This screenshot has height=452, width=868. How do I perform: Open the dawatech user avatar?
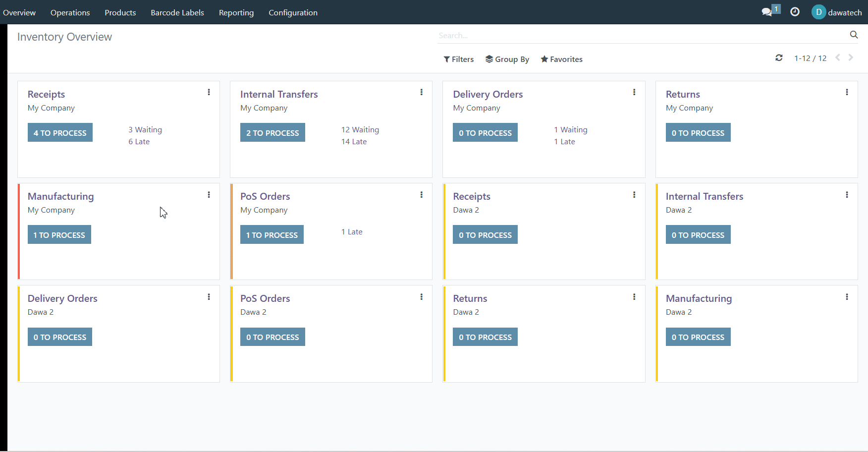point(818,12)
